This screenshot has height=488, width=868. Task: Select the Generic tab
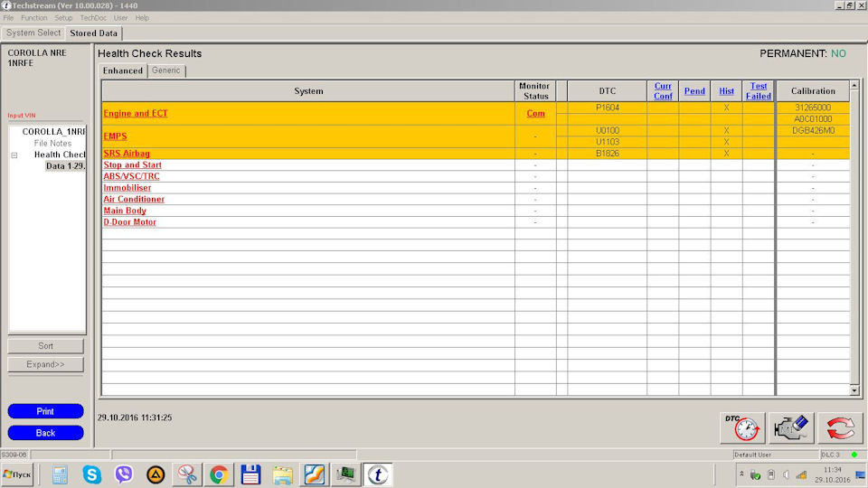pos(166,70)
